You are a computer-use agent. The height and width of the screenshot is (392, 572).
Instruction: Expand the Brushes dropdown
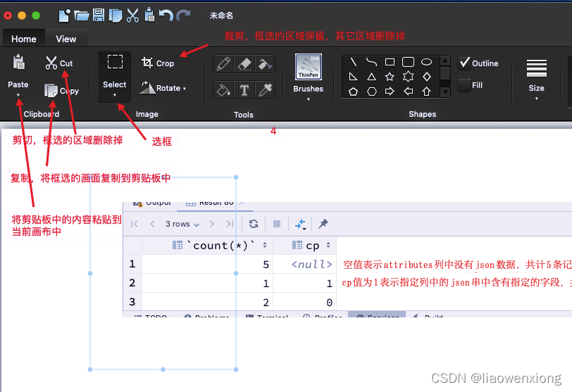[x=309, y=99]
